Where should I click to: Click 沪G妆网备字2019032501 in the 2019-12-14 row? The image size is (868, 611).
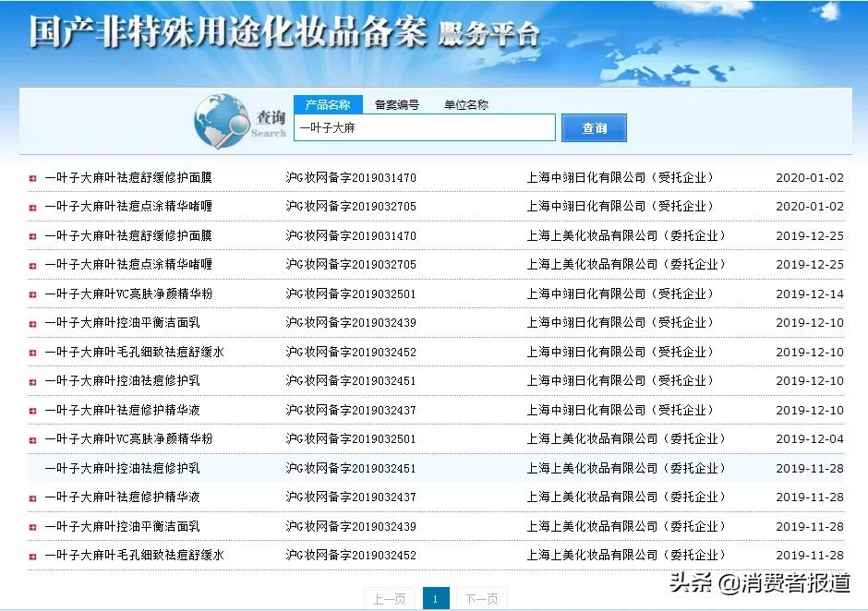[351, 294]
